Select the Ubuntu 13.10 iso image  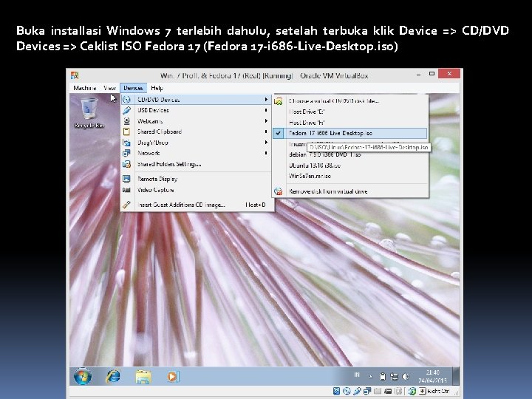coord(349,166)
